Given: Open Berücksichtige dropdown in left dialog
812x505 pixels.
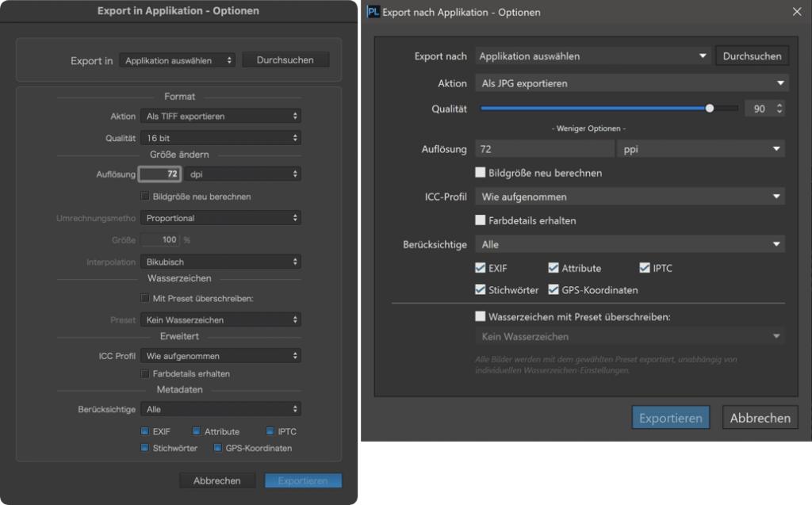Looking at the screenshot, I should pyautogui.click(x=220, y=409).
